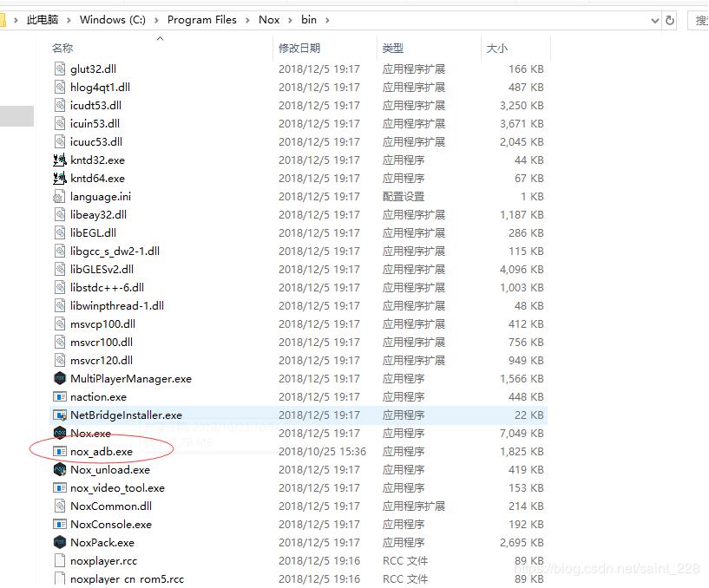709x588 pixels.
Task: Click the libeay32.dll file icon
Action: 60,215
